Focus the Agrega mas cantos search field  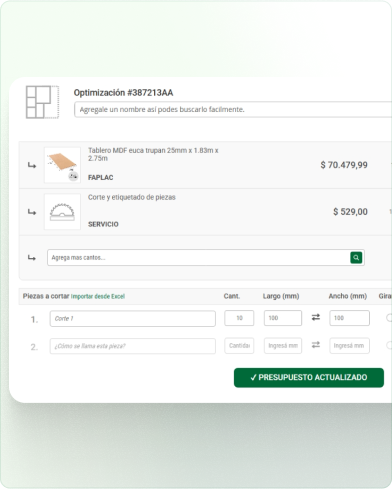point(199,257)
